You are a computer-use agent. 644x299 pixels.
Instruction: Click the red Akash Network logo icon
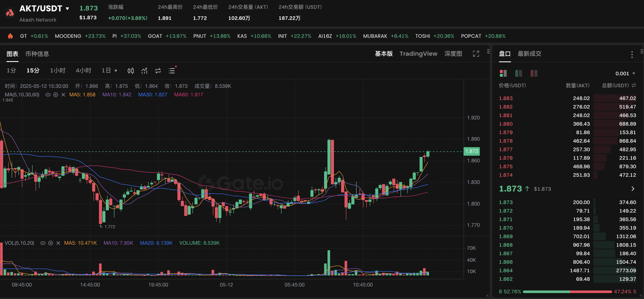click(10, 13)
